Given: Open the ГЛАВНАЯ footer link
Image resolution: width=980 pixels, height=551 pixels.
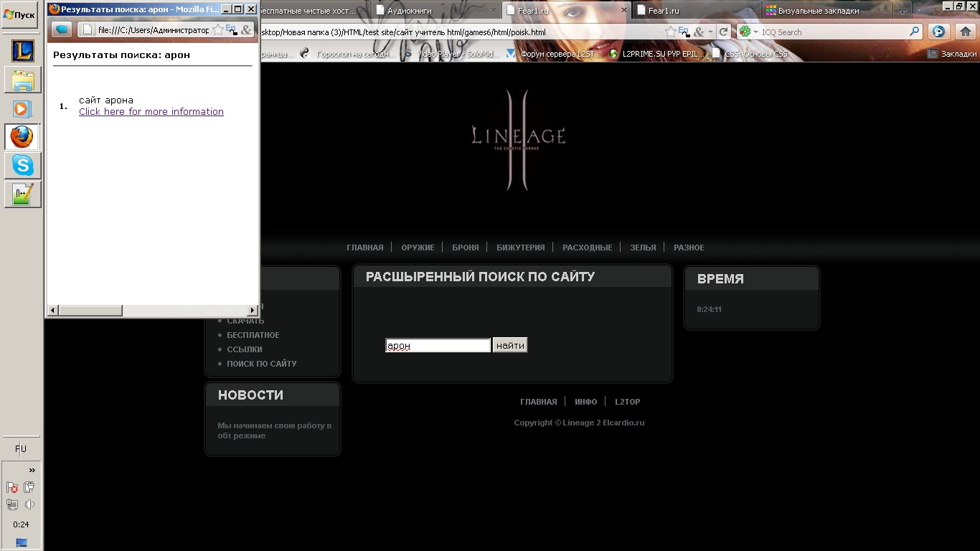Looking at the screenshot, I should click(x=539, y=402).
